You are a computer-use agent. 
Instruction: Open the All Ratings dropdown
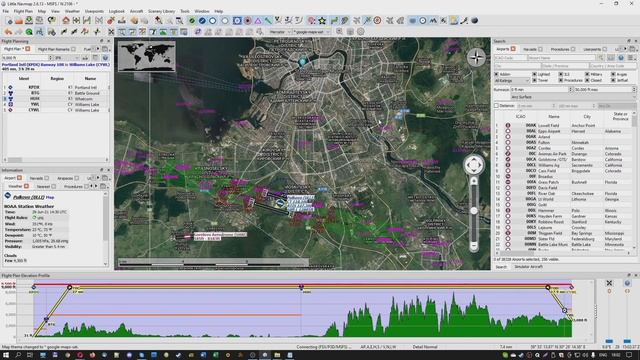(512, 81)
